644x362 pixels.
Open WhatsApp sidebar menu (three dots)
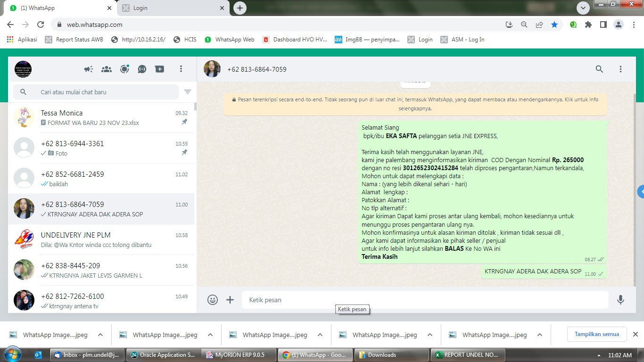(x=181, y=69)
